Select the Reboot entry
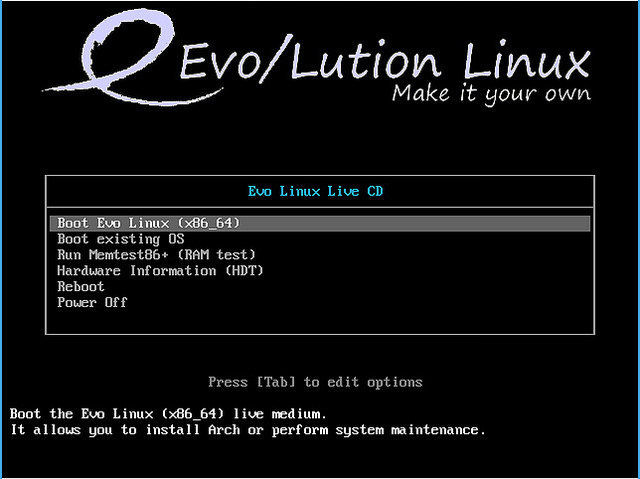This screenshot has width=640, height=479. pos(80,287)
